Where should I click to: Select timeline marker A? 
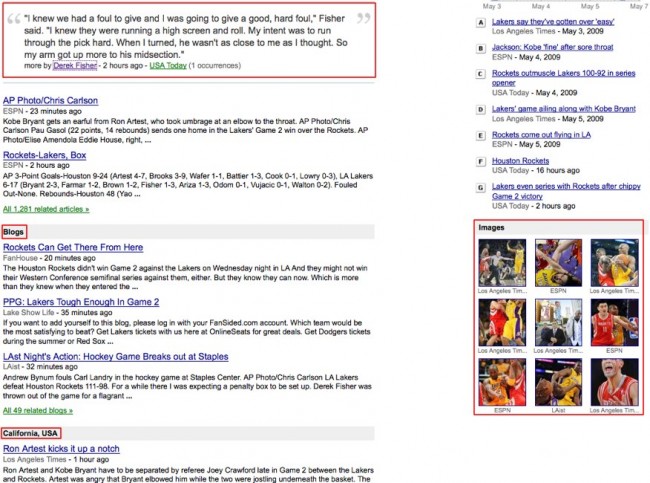coord(480,22)
